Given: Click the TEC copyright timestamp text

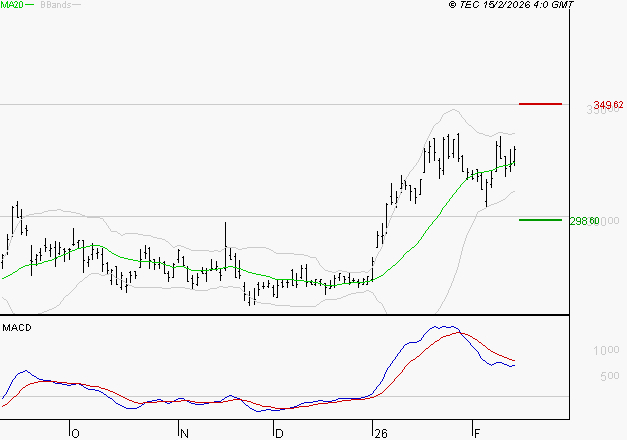Looking at the screenshot, I should click(511, 5).
